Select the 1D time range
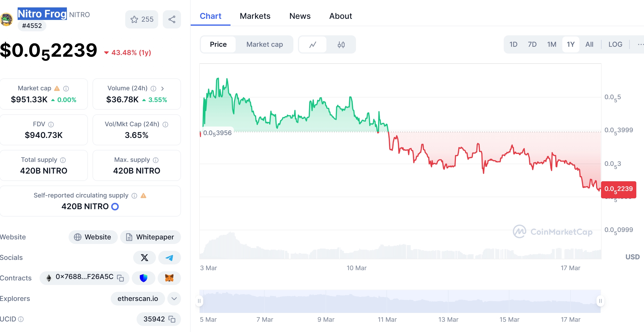The image size is (644, 332). (x=513, y=44)
